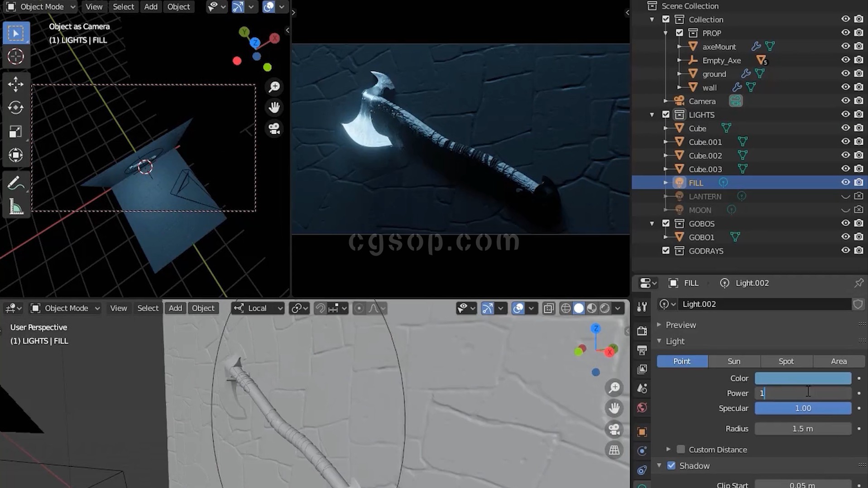Open Add menu in top viewport
The image size is (868, 488).
[x=151, y=7]
